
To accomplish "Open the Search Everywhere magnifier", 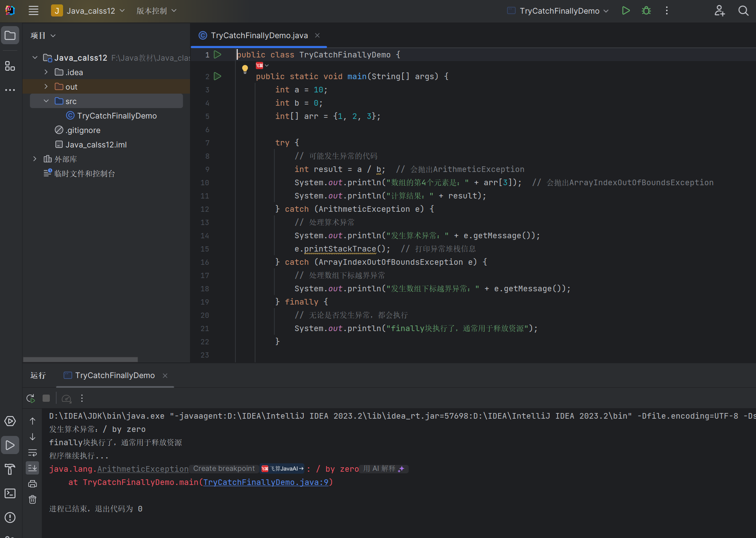I will pos(743,11).
